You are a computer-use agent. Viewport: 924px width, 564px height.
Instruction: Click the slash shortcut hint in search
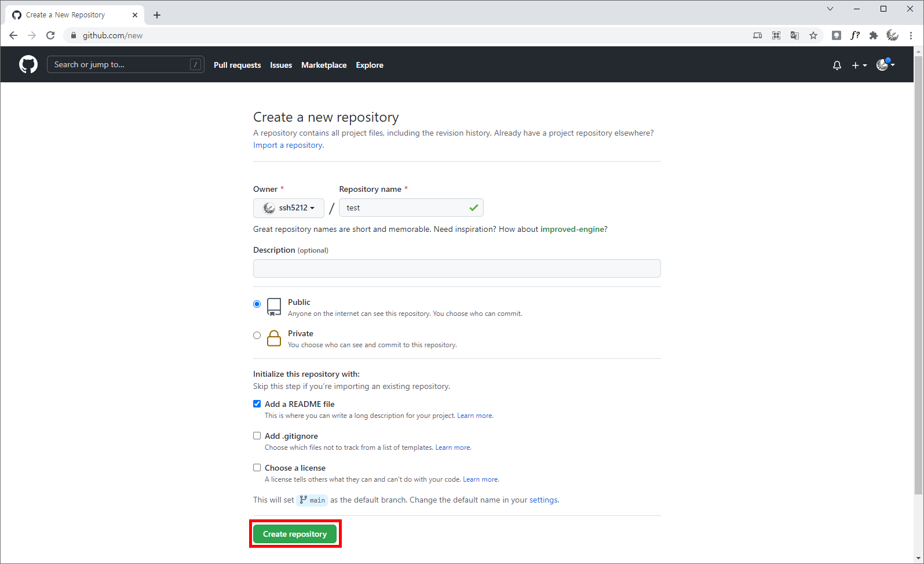click(x=196, y=65)
